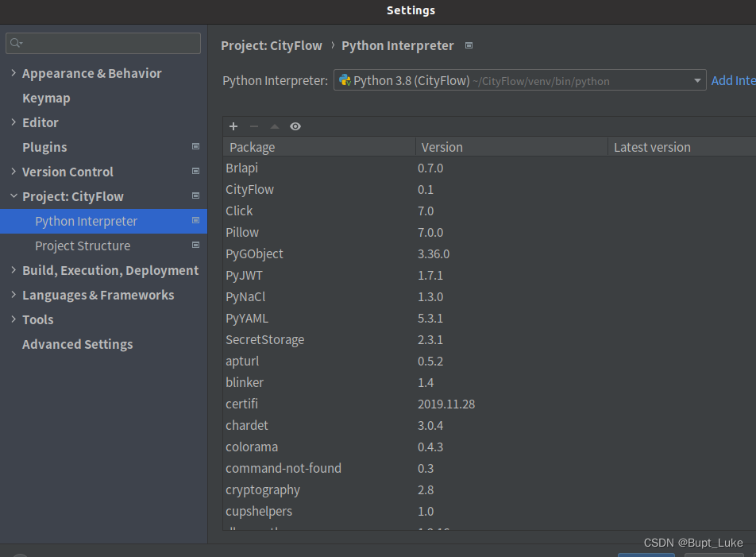Expand Version Control section
The height and width of the screenshot is (557, 756).
(13, 171)
